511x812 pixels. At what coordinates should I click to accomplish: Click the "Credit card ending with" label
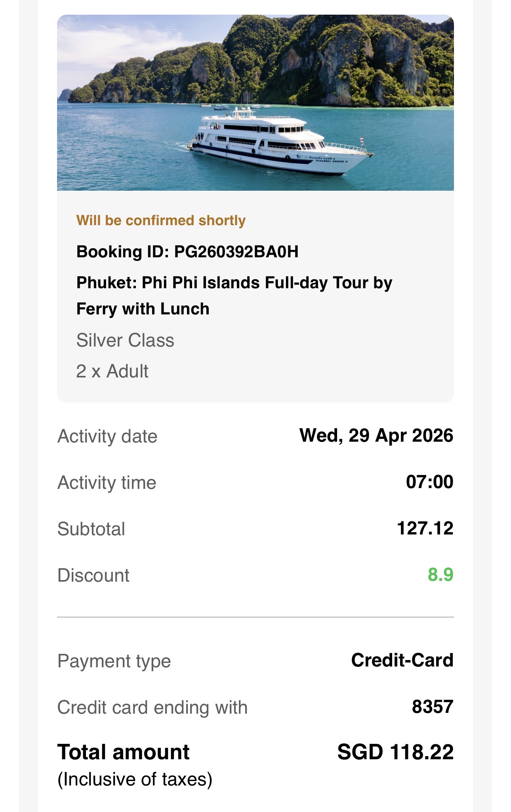(153, 707)
